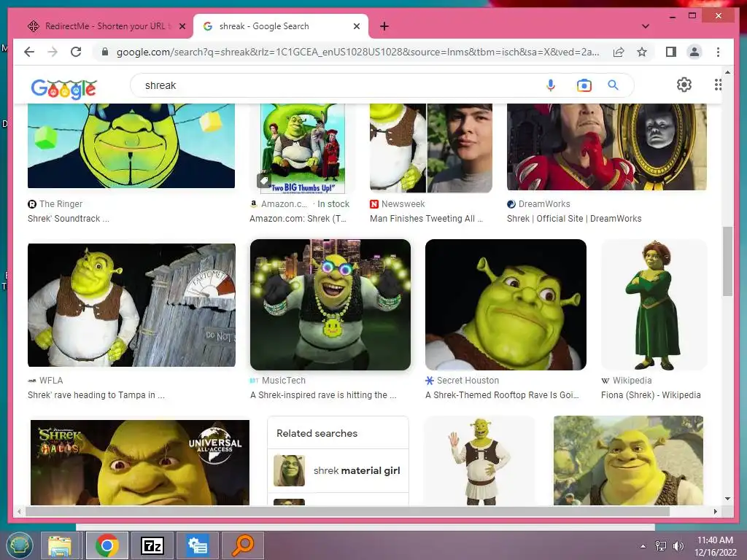Click the Amazon.com: Shrek link text
The width and height of the screenshot is (747, 560).
(298, 219)
